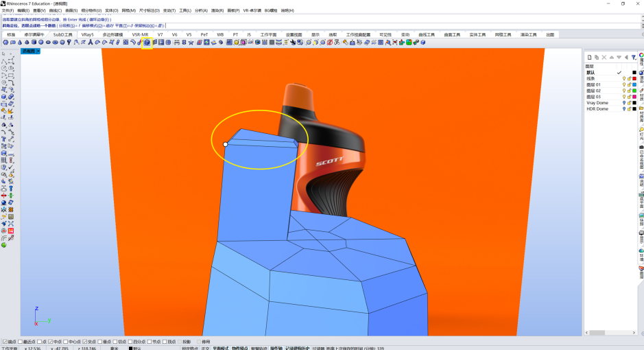Open the 网格(M) menu

click(x=128, y=11)
